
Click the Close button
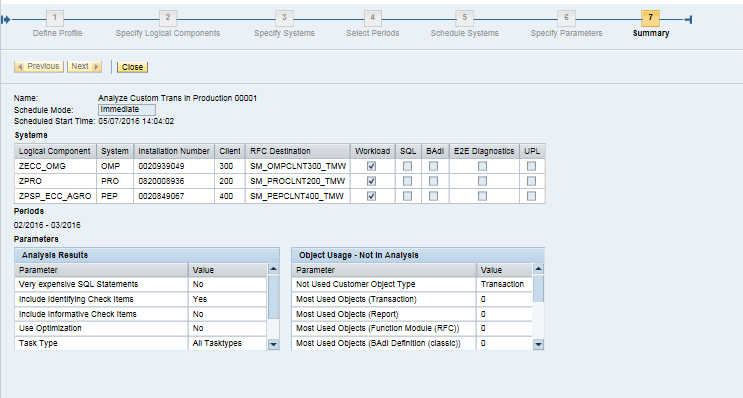(133, 67)
